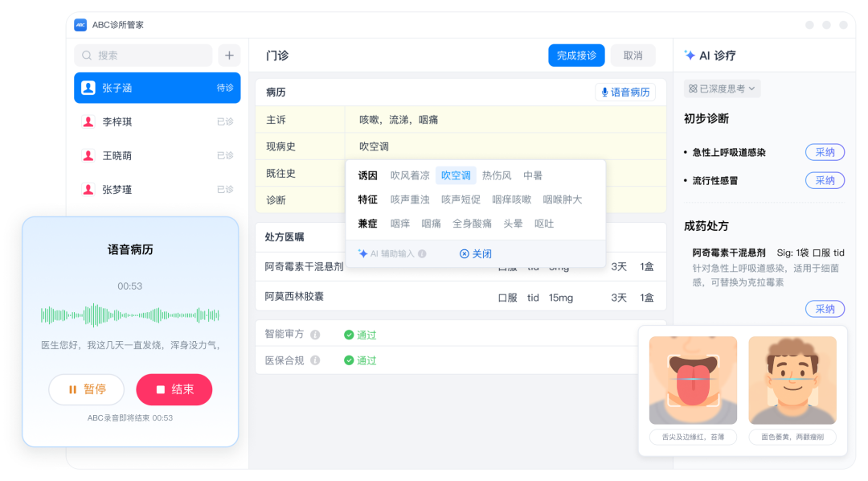This screenshot has width=868, height=481.
Task: Click the add patient plus icon
Action: pyautogui.click(x=229, y=55)
